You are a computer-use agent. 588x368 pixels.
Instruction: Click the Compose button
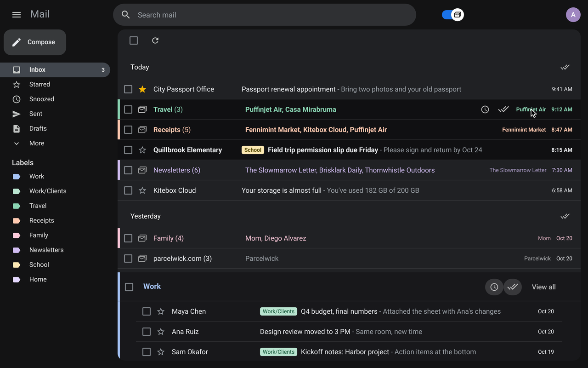tap(35, 42)
